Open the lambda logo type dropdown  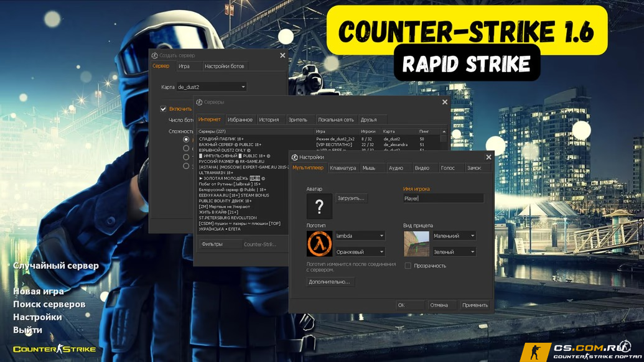(x=360, y=236)
